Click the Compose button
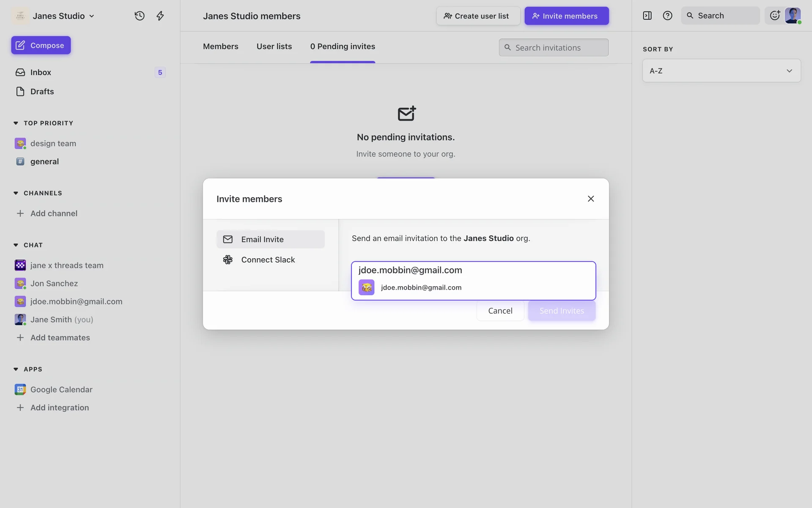The image size is (812, 508). [41, 45]
